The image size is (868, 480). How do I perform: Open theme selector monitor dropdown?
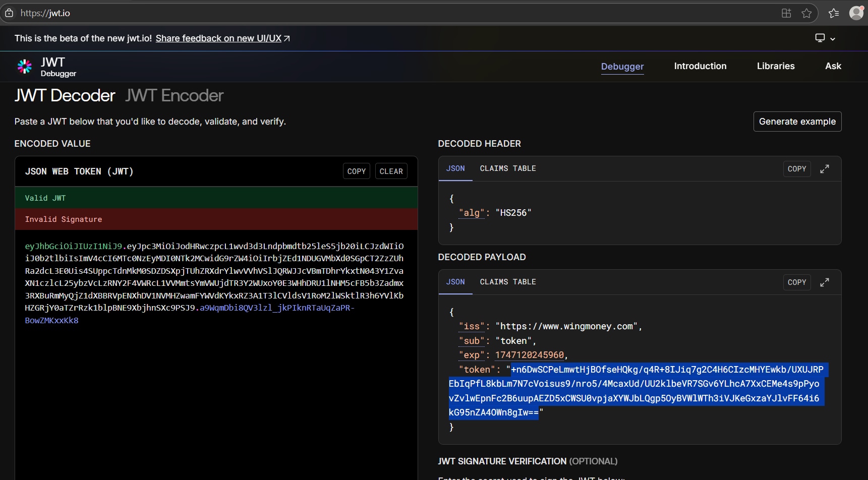pos(825,38)
